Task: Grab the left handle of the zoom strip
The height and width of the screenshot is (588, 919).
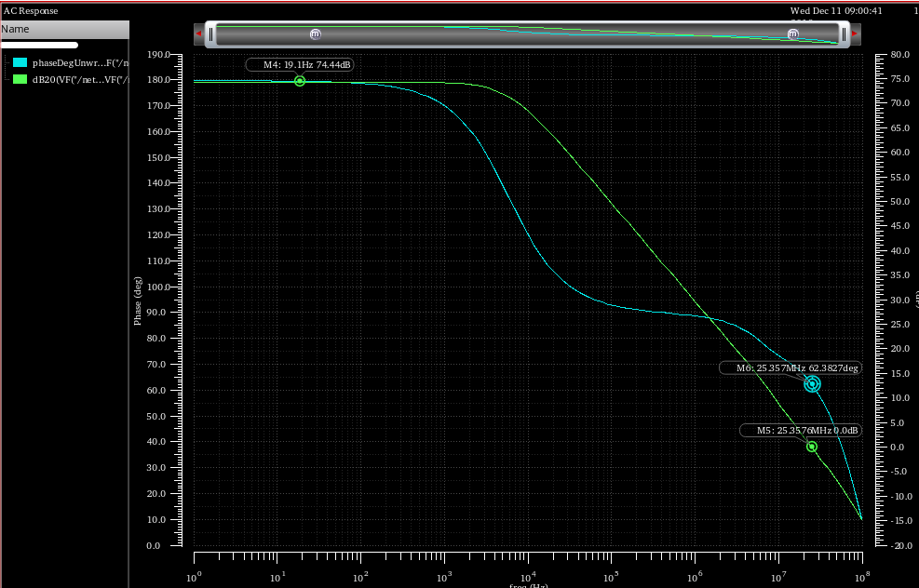Action: tap(211, 34)
